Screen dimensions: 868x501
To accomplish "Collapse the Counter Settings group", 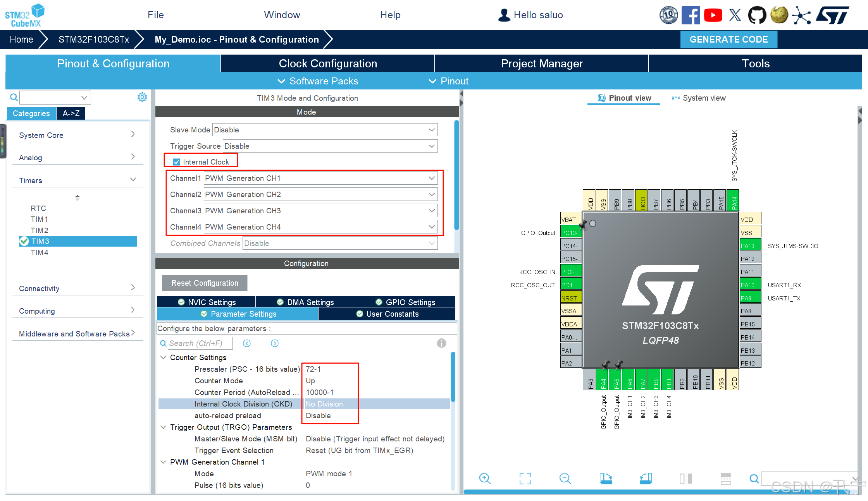I will [x=163, y=357].
